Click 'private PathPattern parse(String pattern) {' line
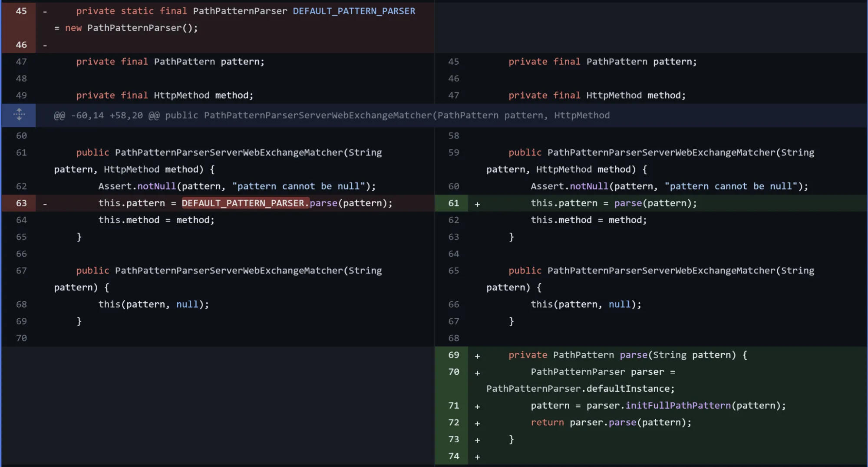 628,355
